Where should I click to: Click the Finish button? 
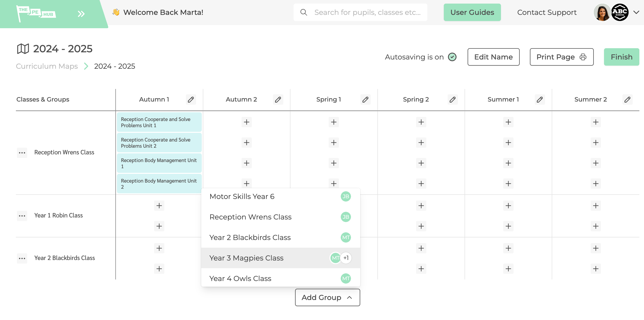click(621, 57)
